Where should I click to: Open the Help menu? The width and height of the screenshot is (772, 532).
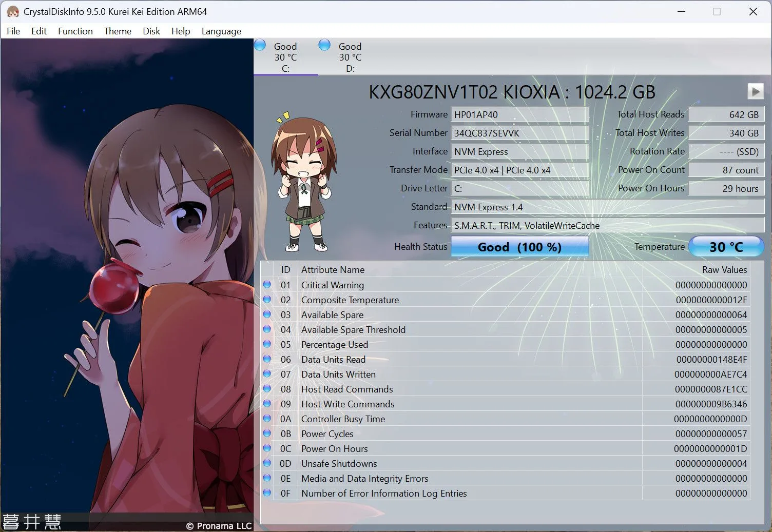click(x=181, y=31)
